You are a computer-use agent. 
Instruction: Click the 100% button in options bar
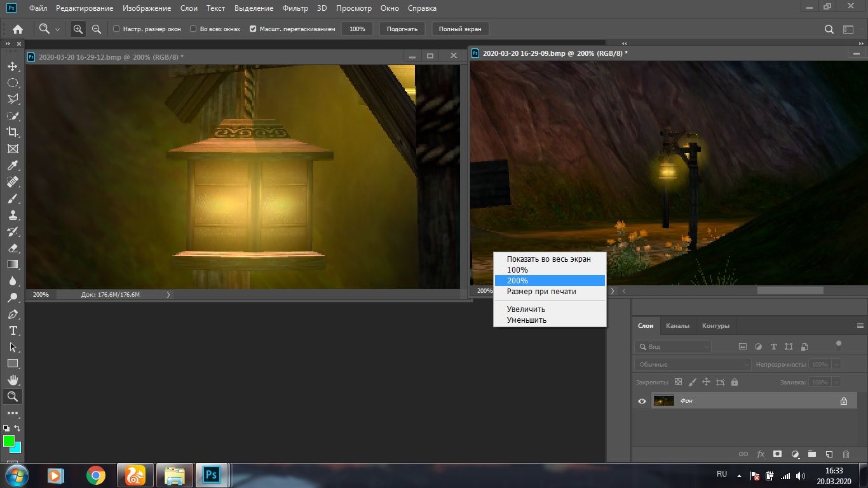coord(357,29)
